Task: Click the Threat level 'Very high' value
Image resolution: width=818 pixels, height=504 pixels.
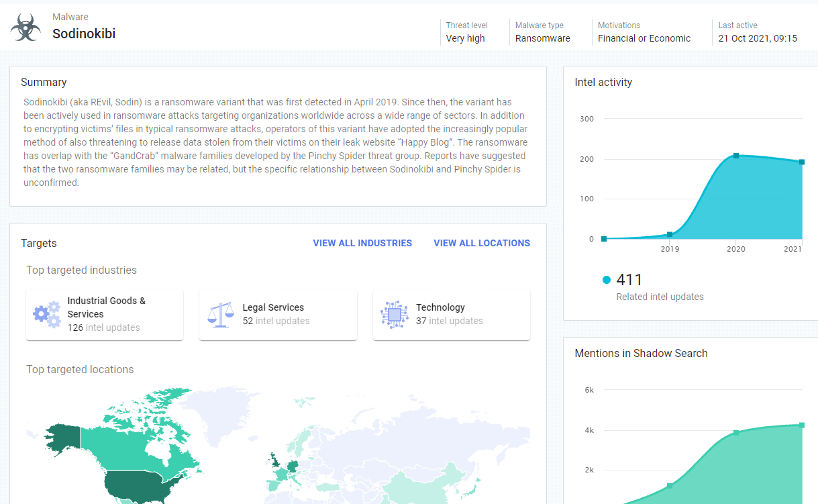Action: point(465,38)
